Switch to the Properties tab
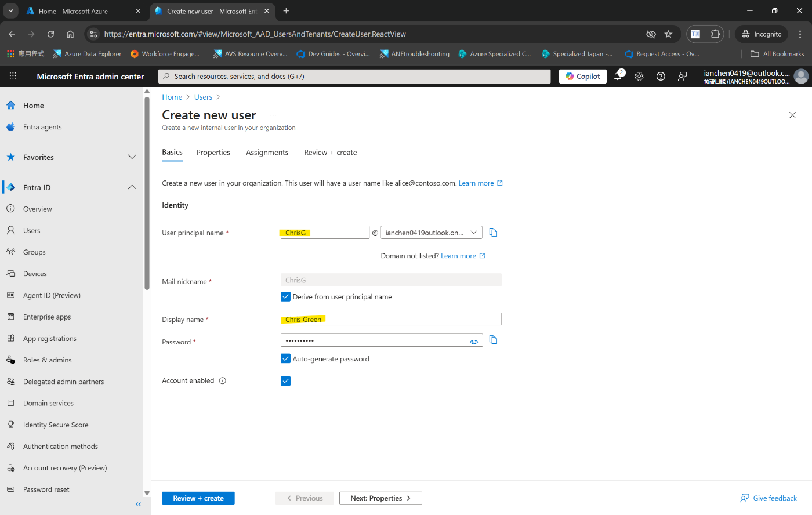 tap(213, 153)
